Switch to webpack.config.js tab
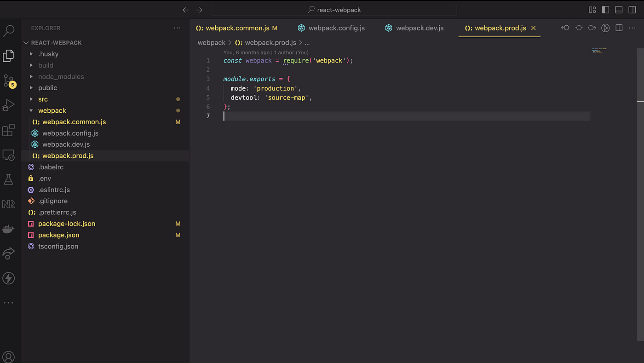Viewport: 644px width, 363px height. coord(331,28)
